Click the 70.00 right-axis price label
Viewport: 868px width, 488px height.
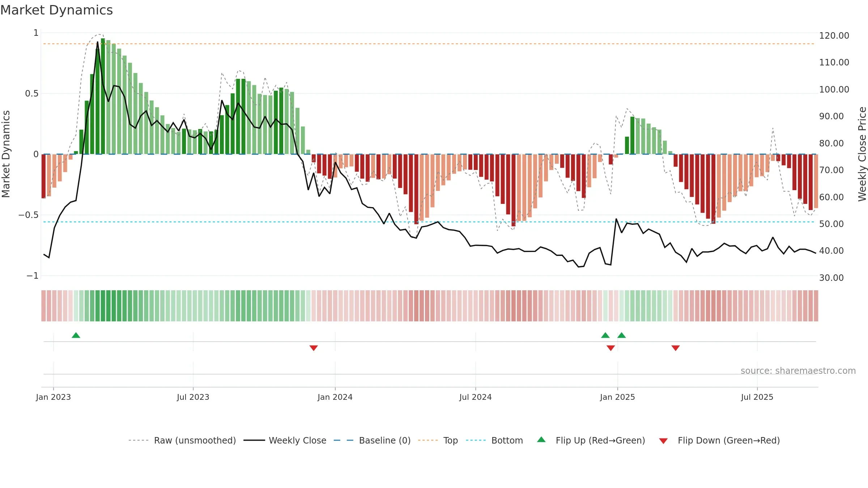tap(831, 170)
